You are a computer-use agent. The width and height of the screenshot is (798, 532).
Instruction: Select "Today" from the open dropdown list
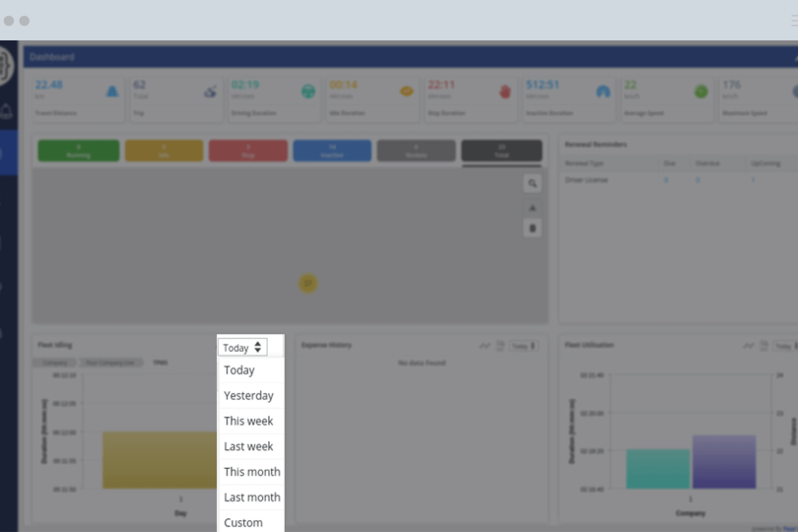(239, 370)
